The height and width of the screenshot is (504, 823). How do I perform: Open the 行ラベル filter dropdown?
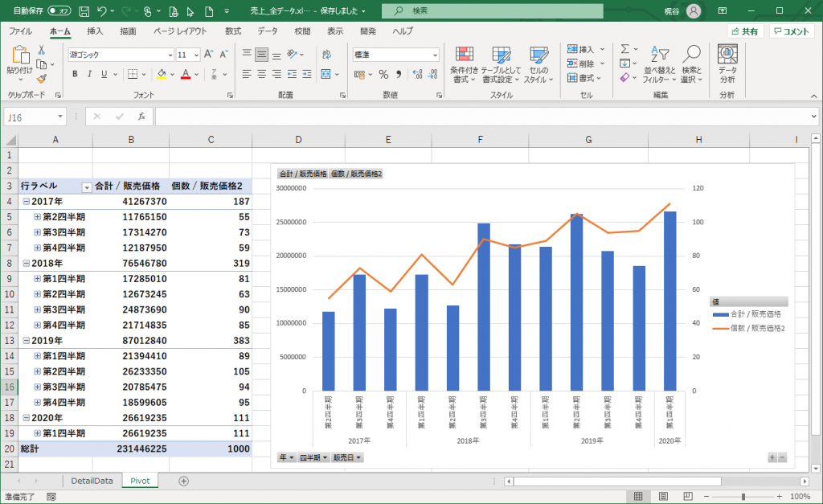(x=87, y=186)
